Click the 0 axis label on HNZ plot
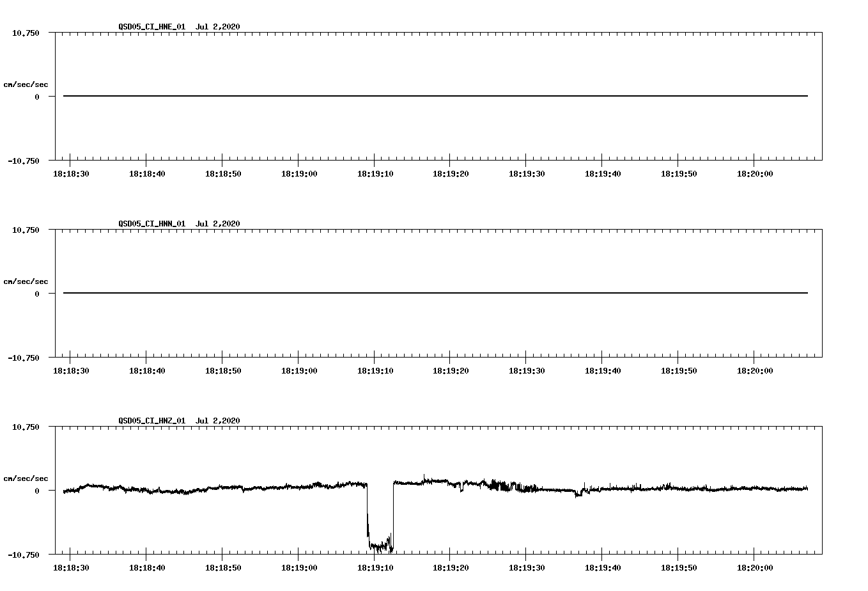The image size is (868, 591). click(x=37, y=491)
